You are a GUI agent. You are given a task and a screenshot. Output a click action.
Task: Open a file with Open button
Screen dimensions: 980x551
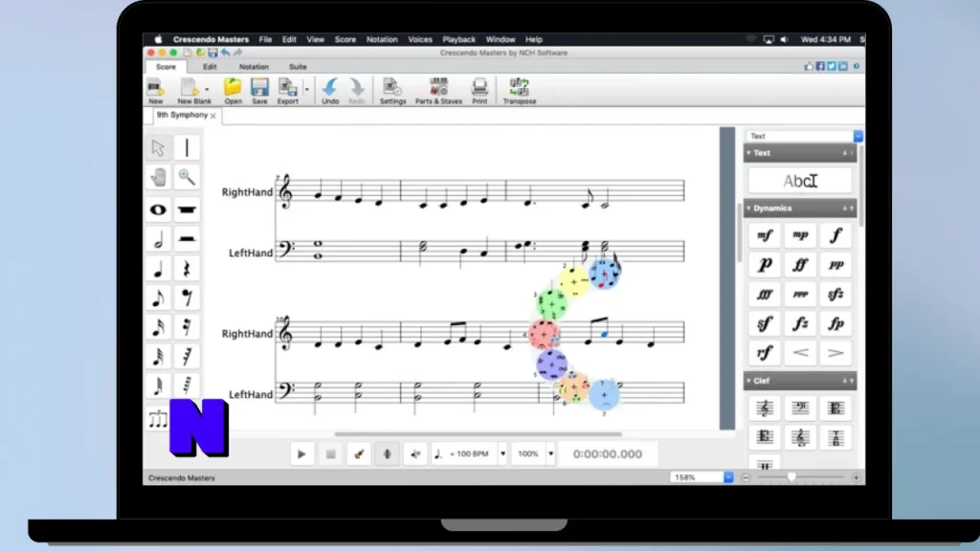click(x=234, y=91)
